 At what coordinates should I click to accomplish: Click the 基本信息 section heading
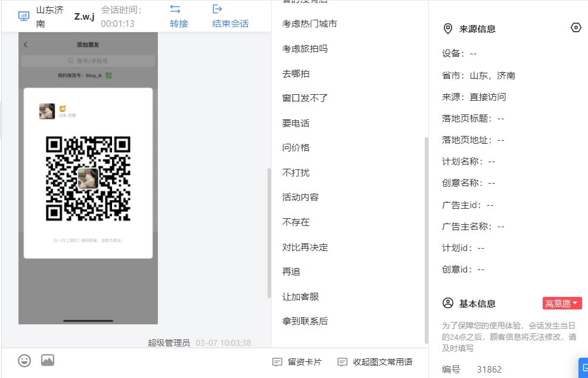point(477,303)
